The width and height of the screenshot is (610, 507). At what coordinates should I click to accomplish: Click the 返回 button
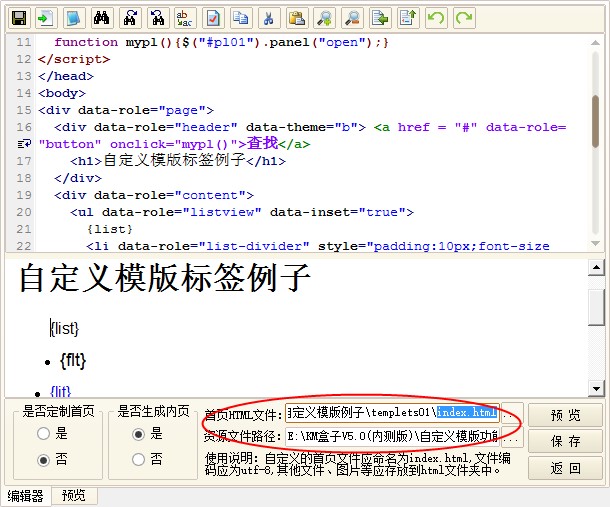(x=565, y=468)
